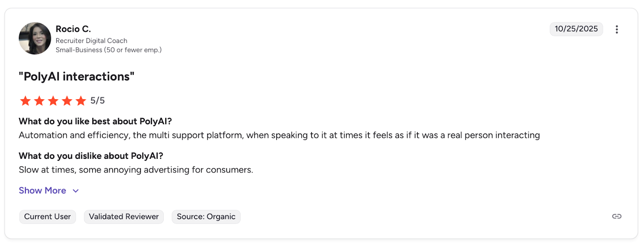
Task: Open reviewer name Rocio C.
Action: [73, 29]
